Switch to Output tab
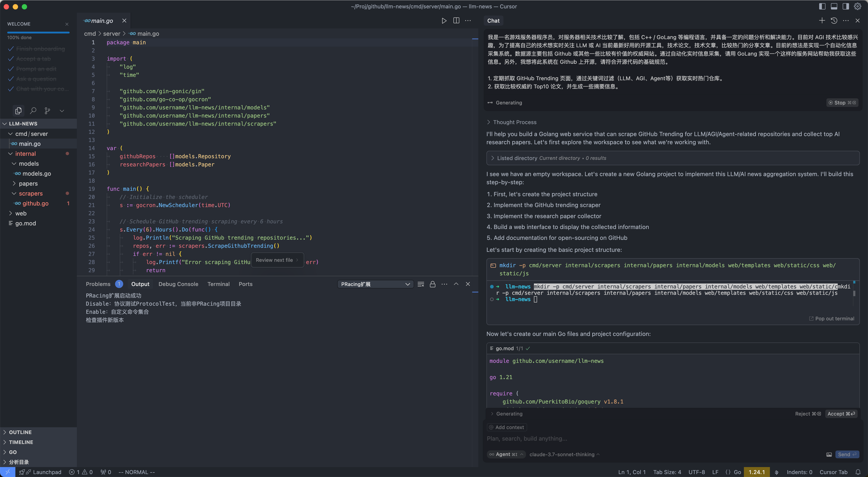This screenshot has width=868, height=477. click(140, 284)
